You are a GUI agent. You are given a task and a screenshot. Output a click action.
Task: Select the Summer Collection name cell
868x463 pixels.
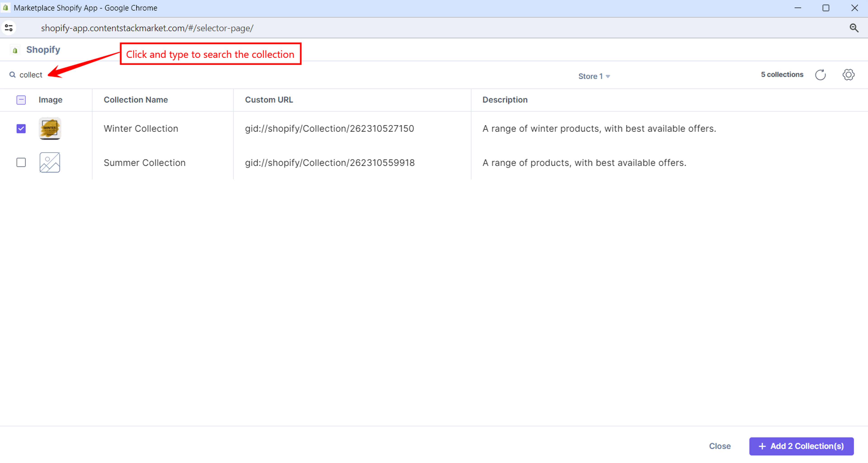coord(145,163)
